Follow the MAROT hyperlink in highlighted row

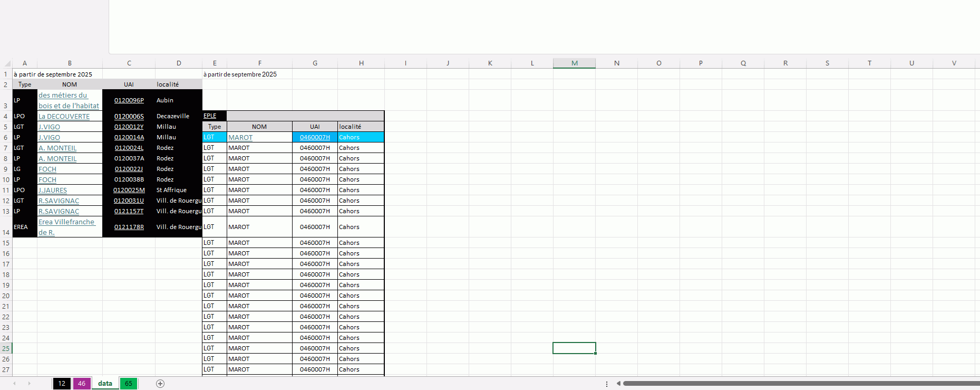click(x=240, y=138)
